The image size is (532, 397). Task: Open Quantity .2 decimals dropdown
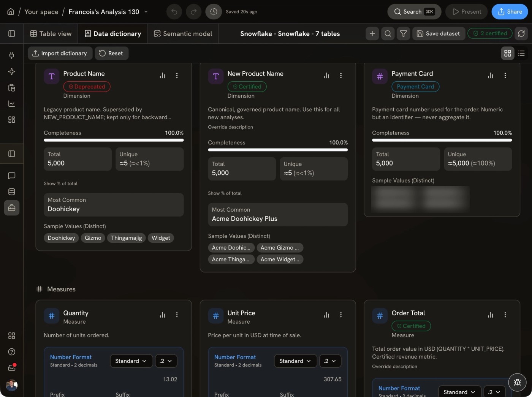pyautogui.click(x=166, y=361)
